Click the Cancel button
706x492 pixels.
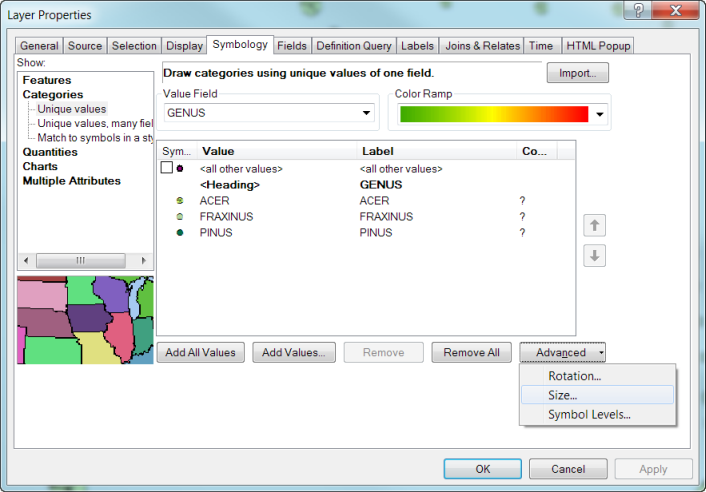568,469
